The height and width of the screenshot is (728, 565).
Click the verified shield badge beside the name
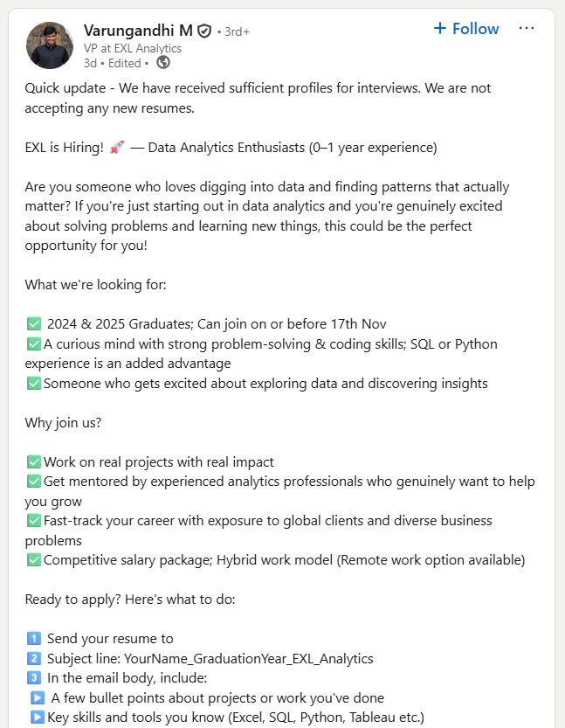204,31
